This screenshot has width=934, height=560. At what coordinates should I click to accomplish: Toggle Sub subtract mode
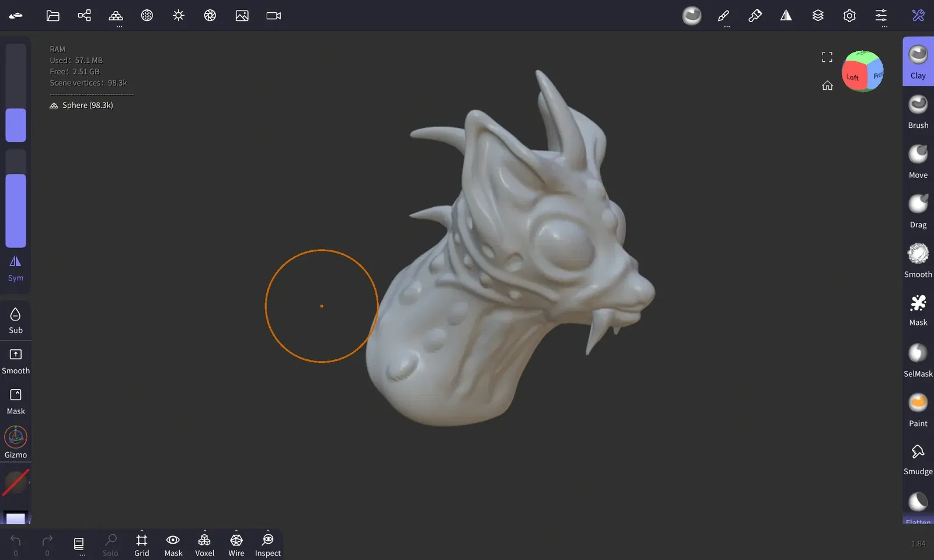click(16, 321)
